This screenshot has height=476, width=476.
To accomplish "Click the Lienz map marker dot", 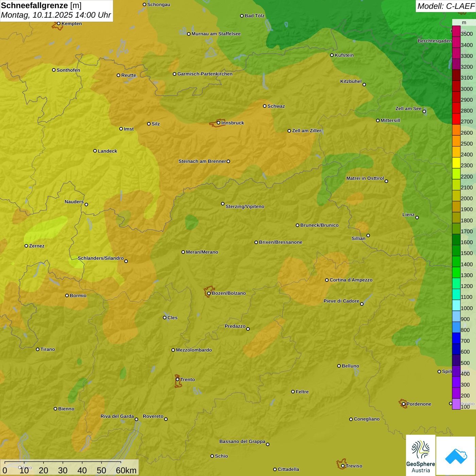I will (417, 218).
